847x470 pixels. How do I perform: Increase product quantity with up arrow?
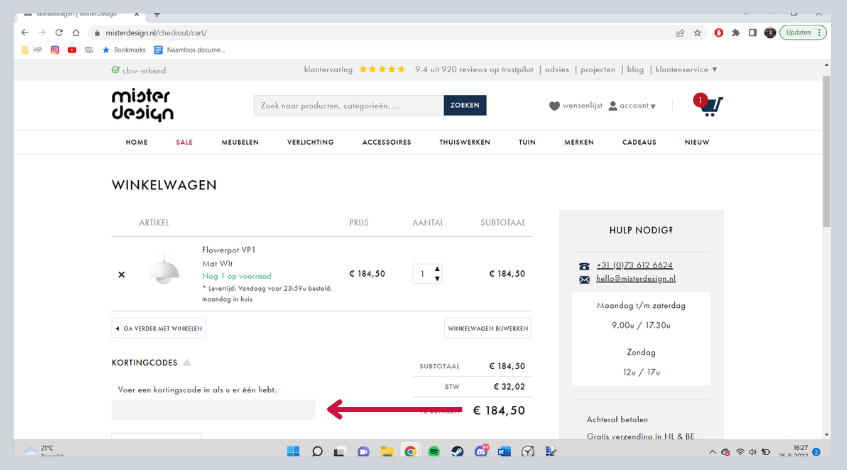click(x=437, y=269)
